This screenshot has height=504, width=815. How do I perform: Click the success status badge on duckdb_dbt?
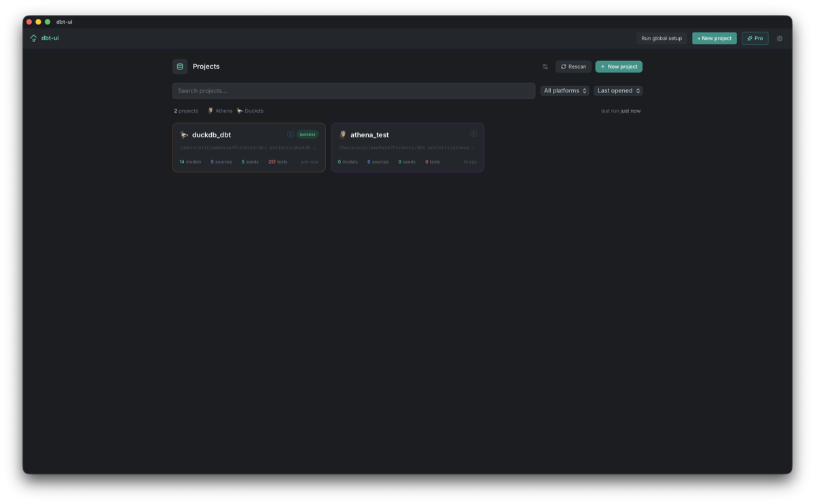tap(308, 134)
